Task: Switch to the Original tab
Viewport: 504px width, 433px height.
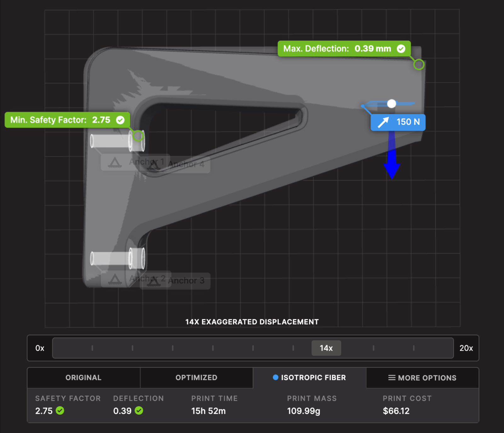Action: point(83,378)
